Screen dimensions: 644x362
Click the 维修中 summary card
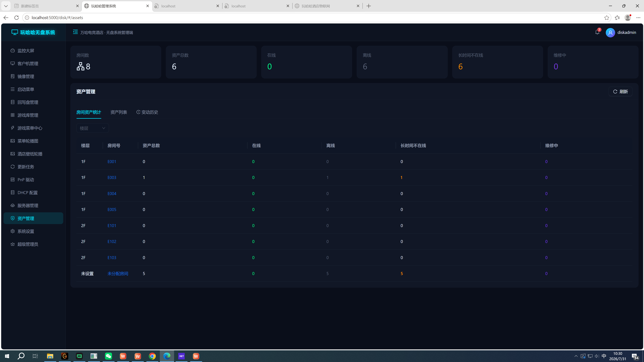tap(593, 62)
